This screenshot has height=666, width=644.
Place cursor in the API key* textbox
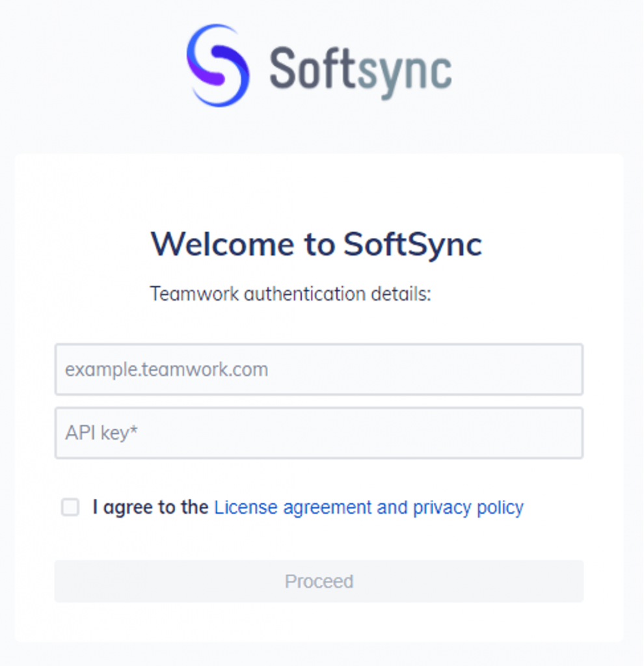click(319, 433)
